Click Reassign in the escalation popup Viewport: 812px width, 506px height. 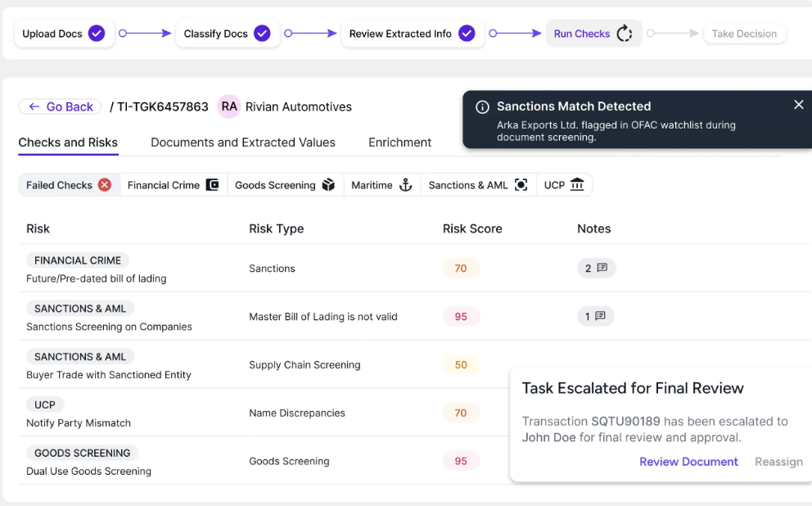click(x=778, y=462)
